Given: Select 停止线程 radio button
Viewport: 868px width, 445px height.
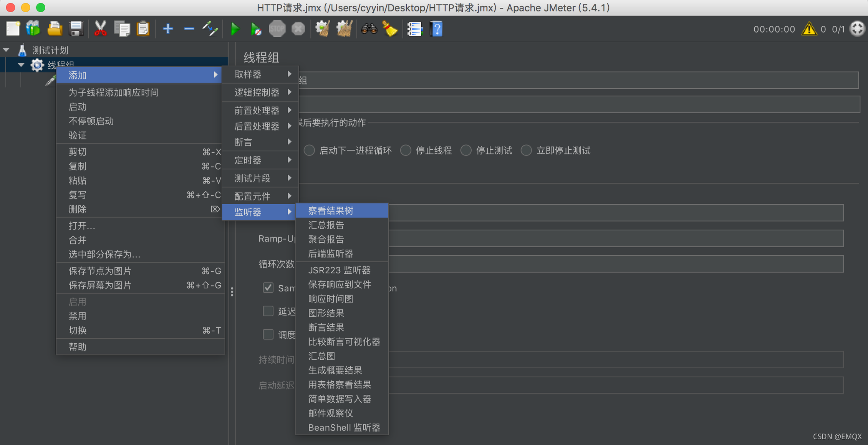Looking at the screenshot, I should [x=406, y=151].
